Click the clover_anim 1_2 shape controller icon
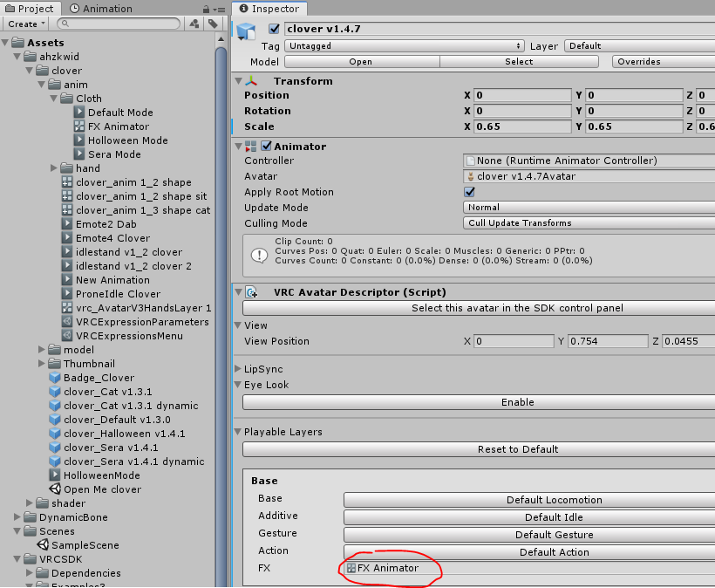Viewport: 715px width, 588px height. tap(67, 182)
